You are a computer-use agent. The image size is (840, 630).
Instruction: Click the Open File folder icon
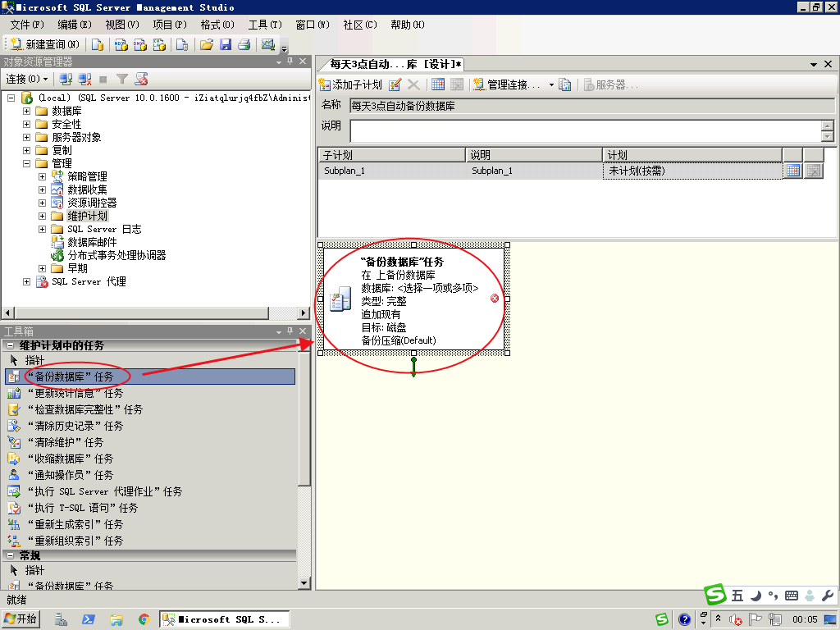pos(206,44)
